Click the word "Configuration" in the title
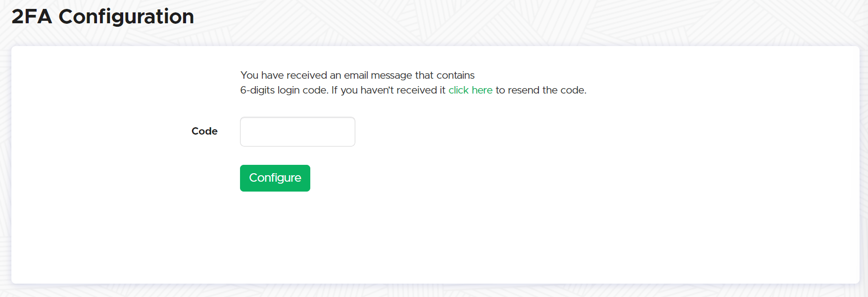The width and height of the screenshot is (868, 297). 126,17
